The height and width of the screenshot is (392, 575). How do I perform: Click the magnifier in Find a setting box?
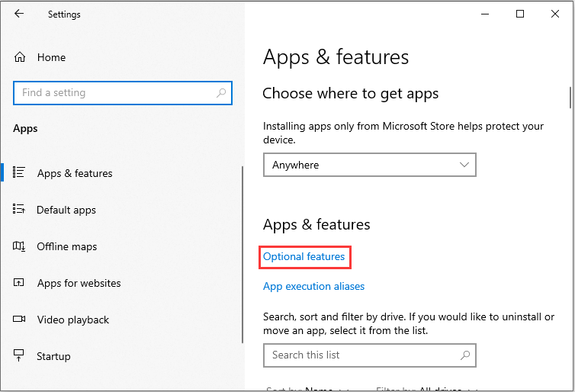click(x=221, y=93)
